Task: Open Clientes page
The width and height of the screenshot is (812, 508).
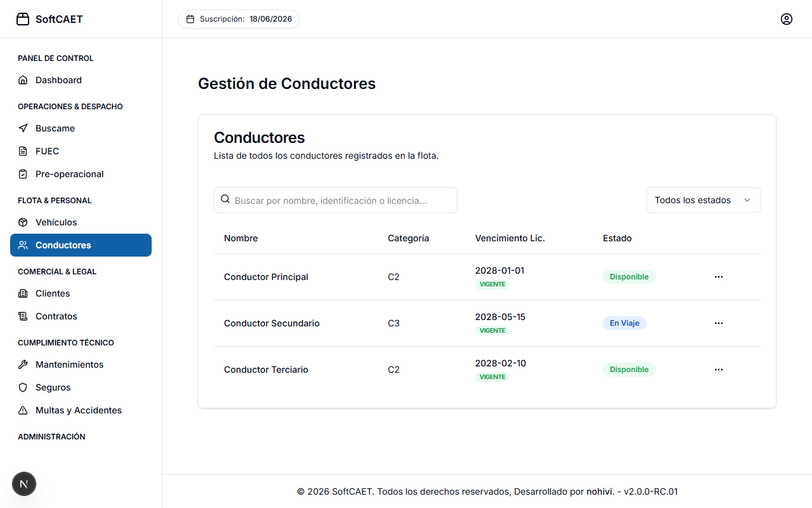Action: click(81, 293)
